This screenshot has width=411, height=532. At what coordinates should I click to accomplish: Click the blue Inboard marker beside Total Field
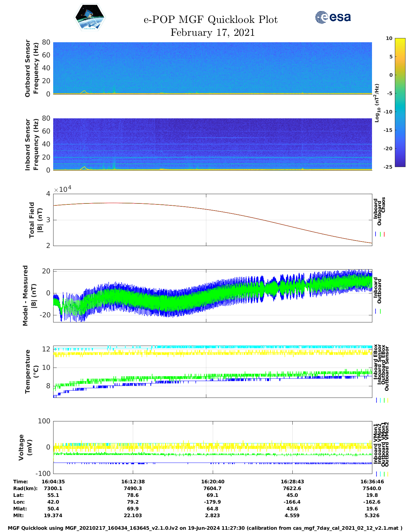pyautogui.click(x=376, y=234)
